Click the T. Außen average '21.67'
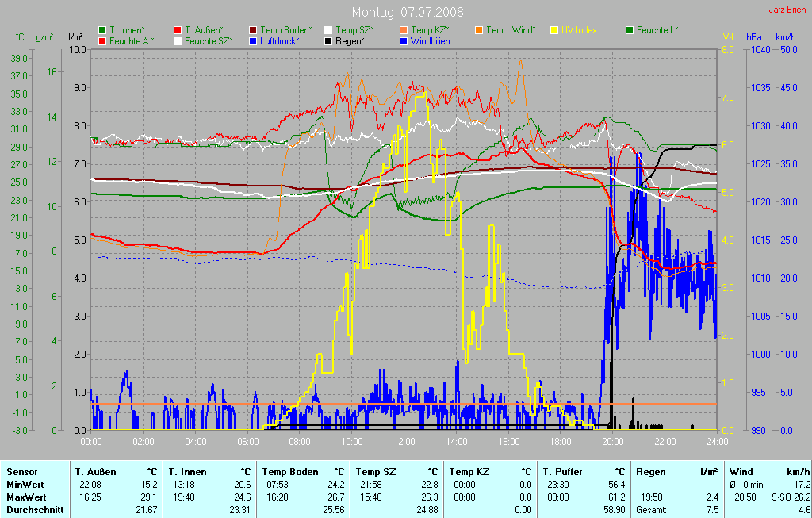The height and width of the screenshot is (518, 812). [x=147, y=510]
